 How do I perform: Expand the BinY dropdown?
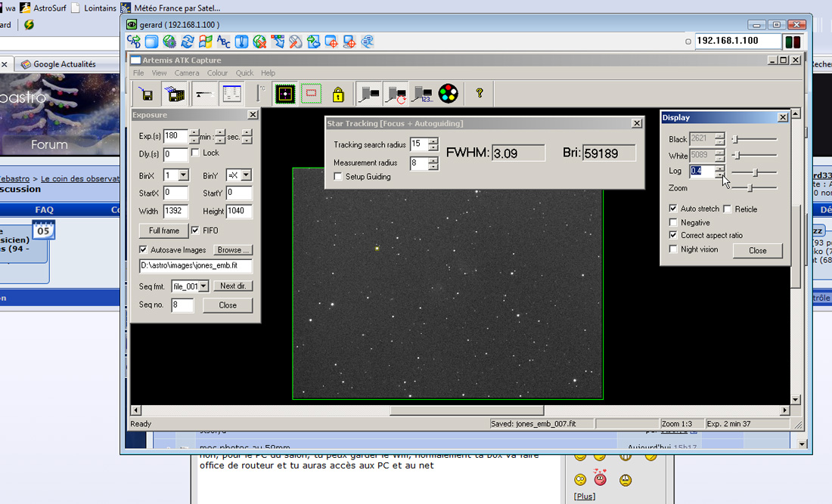click(x=245, y=175)
